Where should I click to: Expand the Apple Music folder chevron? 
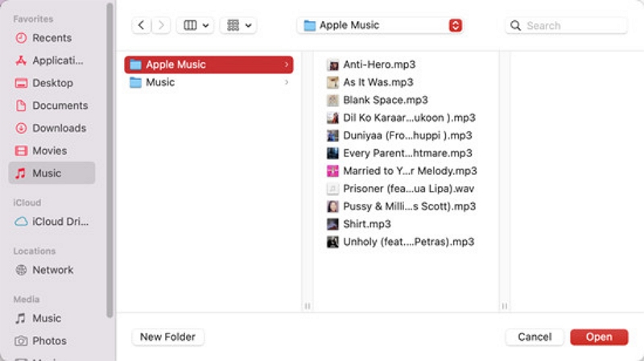click(287, 64)
